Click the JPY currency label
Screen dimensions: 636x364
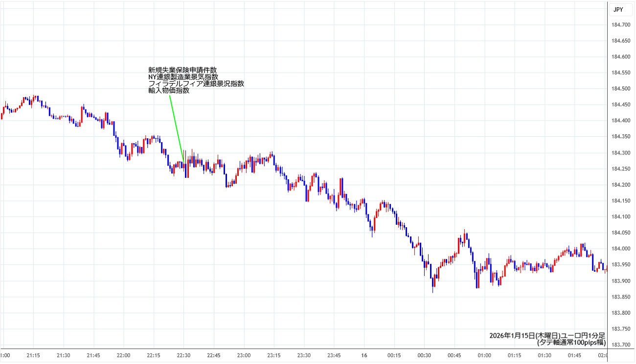point(618,9)
